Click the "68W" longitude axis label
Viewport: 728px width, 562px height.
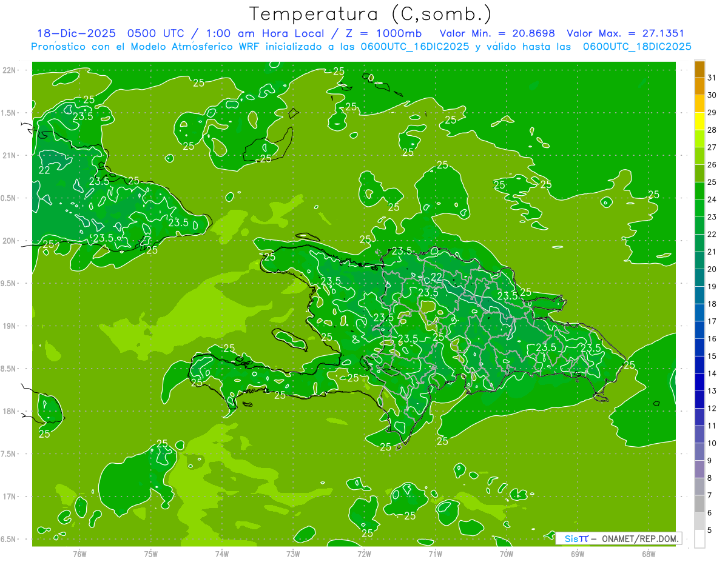(649, 554)
